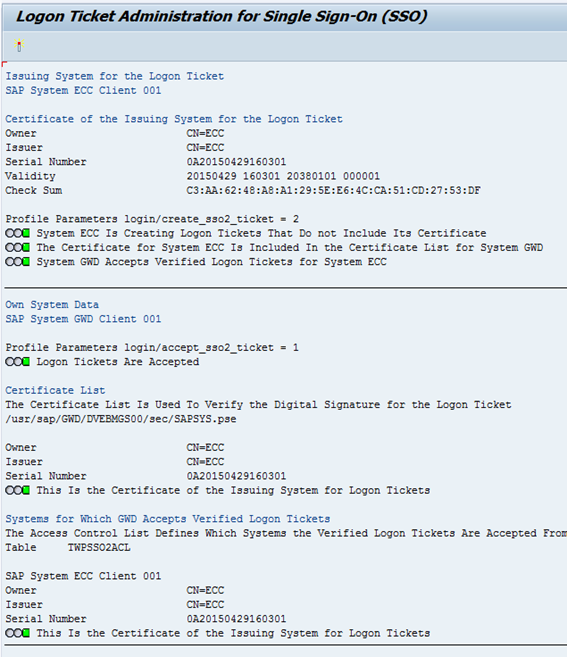Image resolution: width=567 pixels, height=657 pixels.
Task: Click traffic light beside 'System ECC Is Creating Logon Tickets'
Action: click(x=18, y=233)
